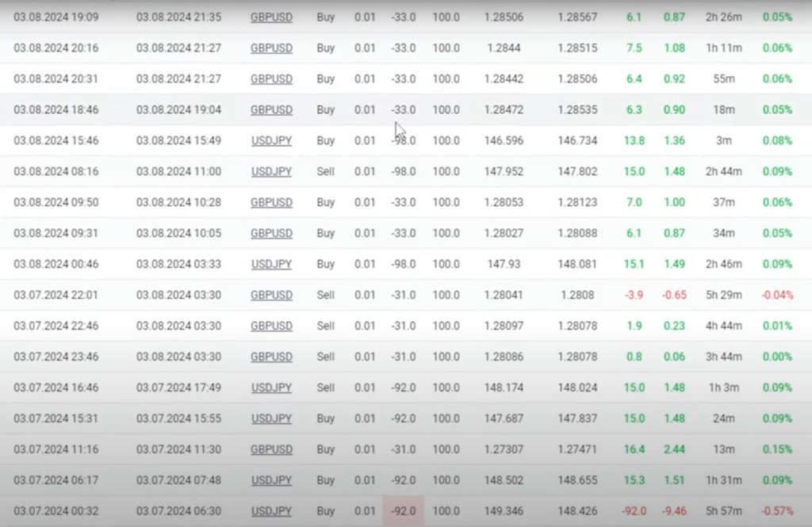Viewport: 812px width, 527px height.
Task: Open GBPUSD link in the 20:31 trade row
Action: click(271, 78)
